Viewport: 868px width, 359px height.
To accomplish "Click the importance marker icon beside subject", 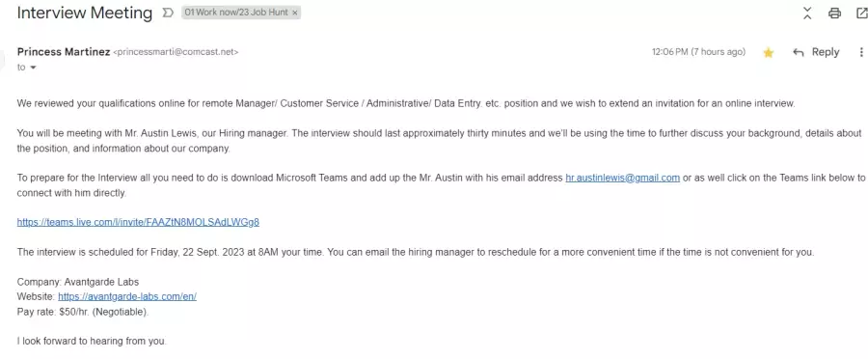I will point(168,13).
